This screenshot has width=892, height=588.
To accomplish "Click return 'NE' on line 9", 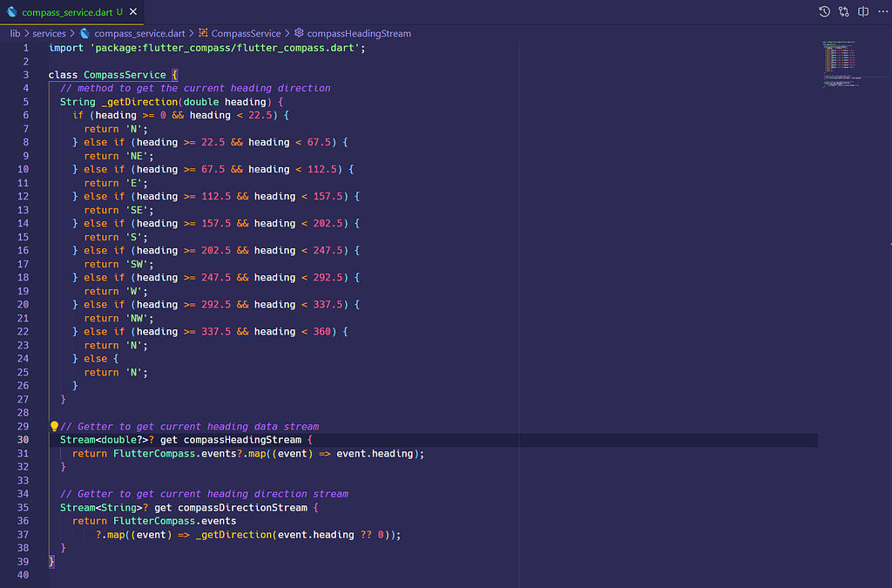I will 118,156.
